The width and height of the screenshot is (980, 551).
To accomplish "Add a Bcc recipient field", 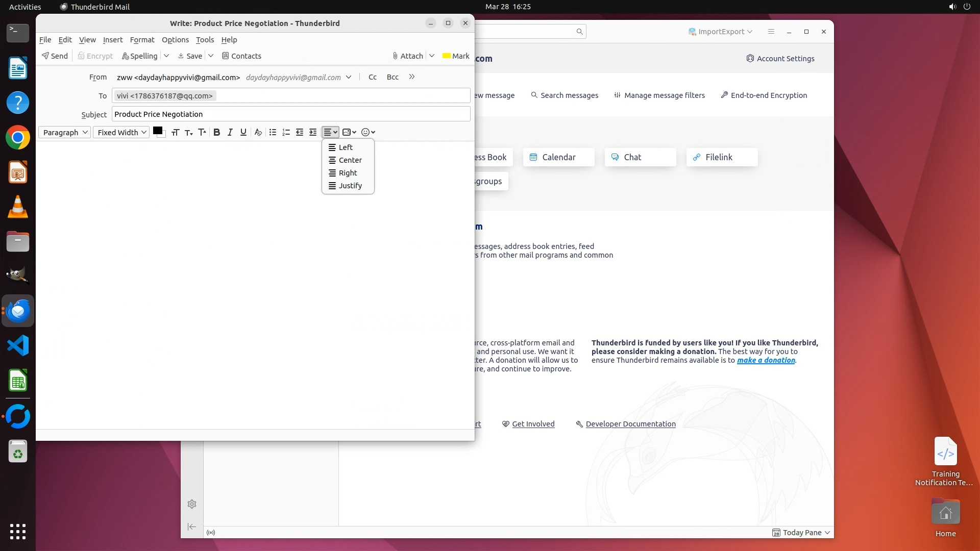I will 393,77.
